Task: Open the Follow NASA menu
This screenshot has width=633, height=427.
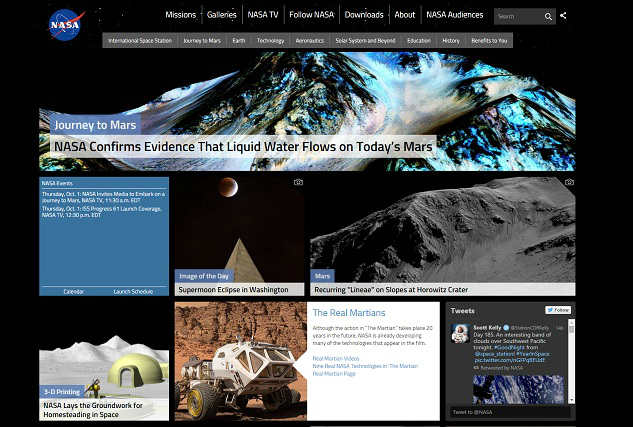Action: [311, 15]
